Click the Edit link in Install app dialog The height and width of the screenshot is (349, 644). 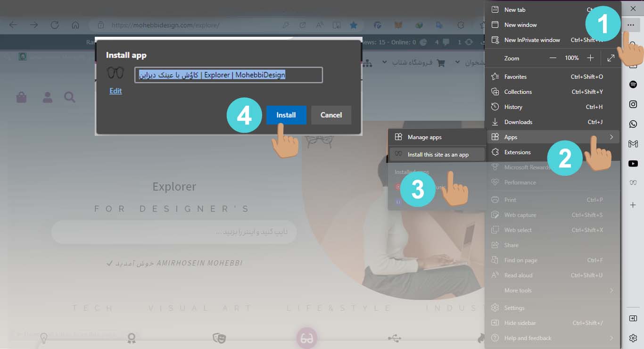point(116,91)
